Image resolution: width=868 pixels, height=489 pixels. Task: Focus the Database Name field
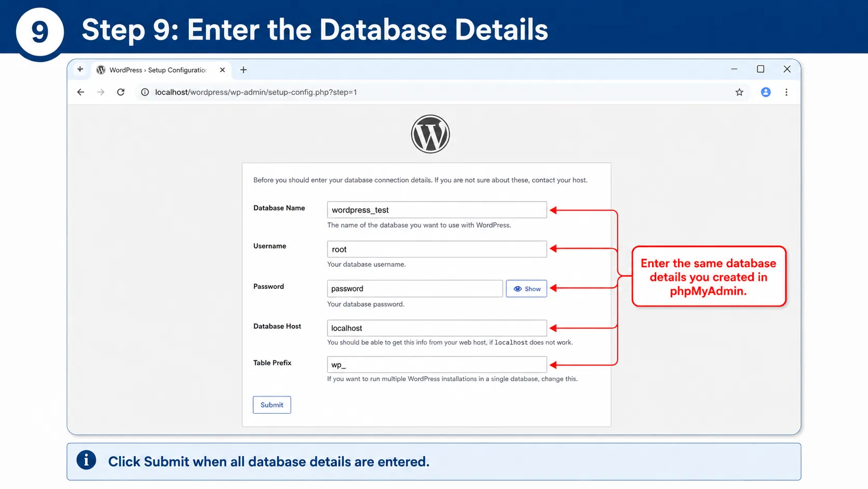coord(437,210)
